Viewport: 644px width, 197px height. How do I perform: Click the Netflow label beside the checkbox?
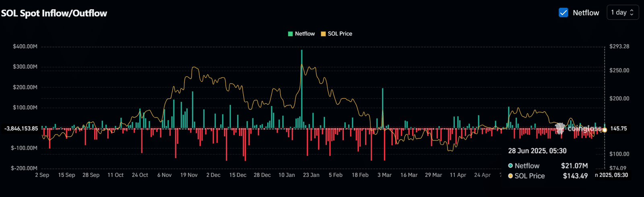586,12
